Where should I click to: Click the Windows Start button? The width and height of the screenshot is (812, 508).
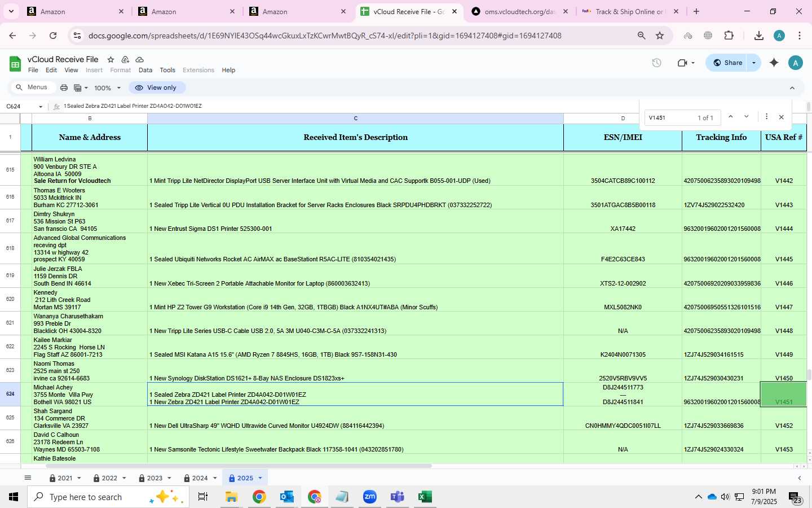tap(14, 497)
